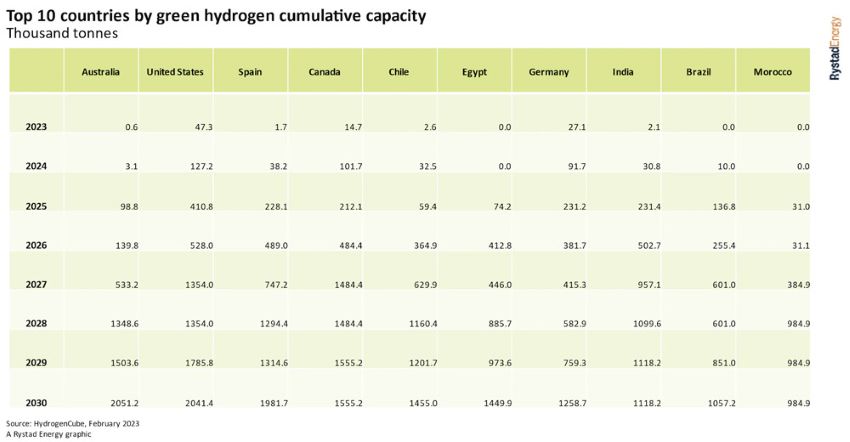
Task: Select Morocco's 2027 value 384.9
Action: tap(798, 284)
